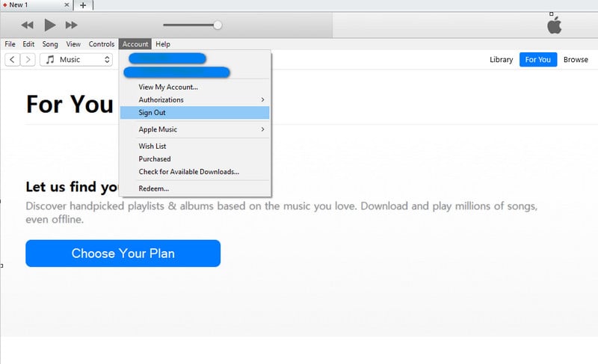Open the Edit menu
The image size is (598, 364).
click(x=28, y=44)
